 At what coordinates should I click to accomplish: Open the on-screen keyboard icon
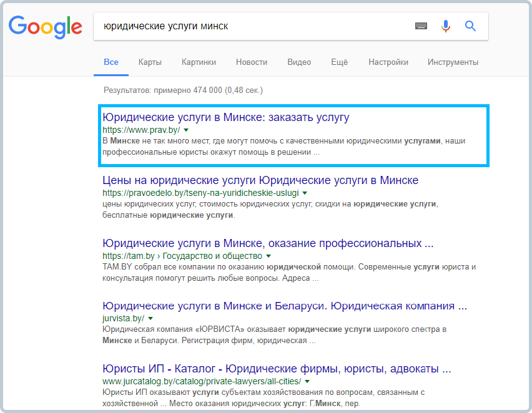click(421, 26)
